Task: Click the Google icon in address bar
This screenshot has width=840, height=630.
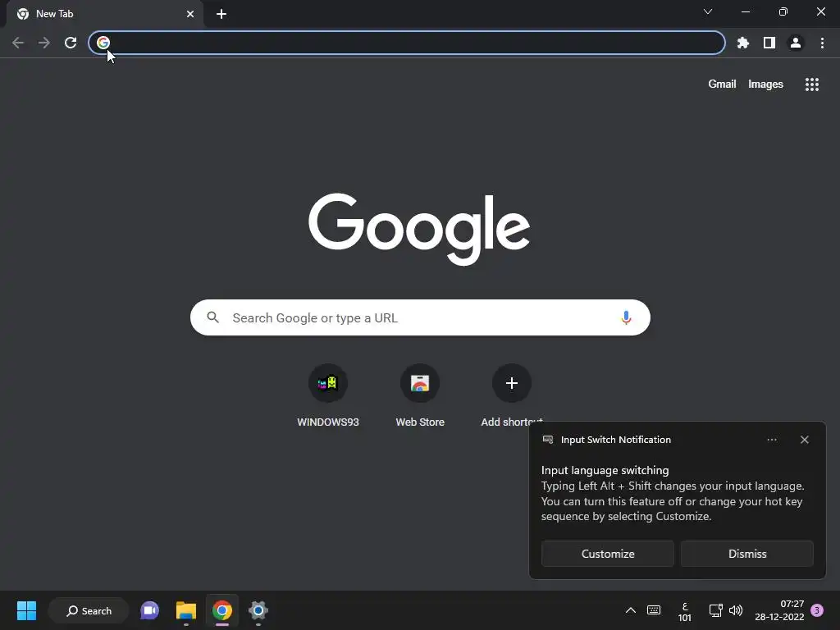Action: coord(103,43)
